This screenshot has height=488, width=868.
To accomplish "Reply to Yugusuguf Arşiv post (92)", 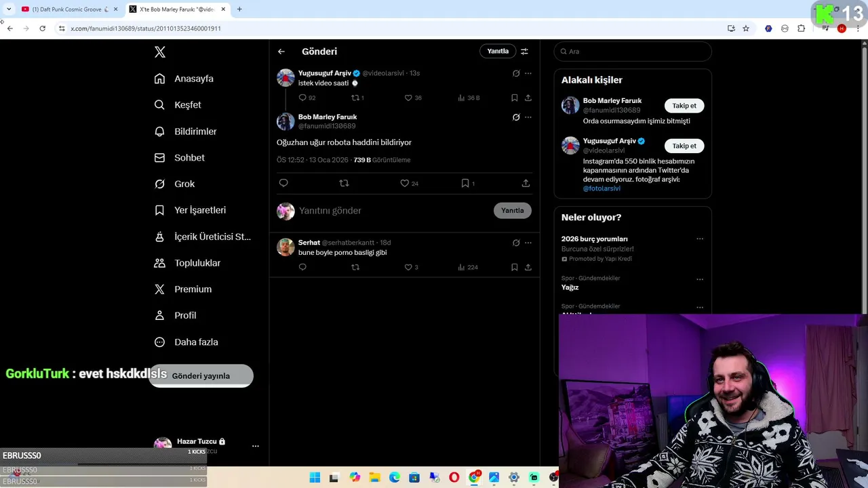I will [x=307, y=98].
